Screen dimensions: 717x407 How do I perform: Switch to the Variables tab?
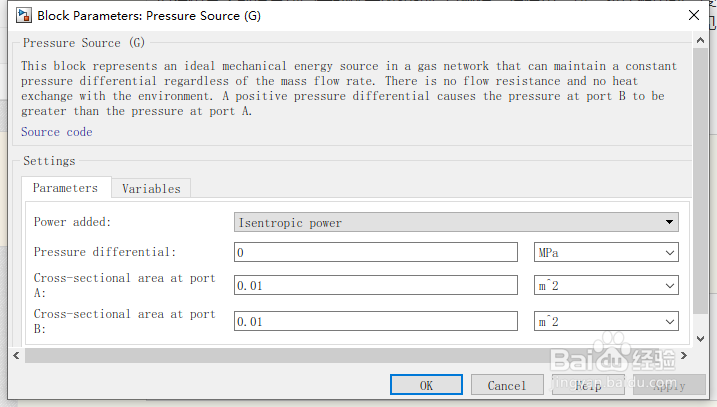coord(151,189)
